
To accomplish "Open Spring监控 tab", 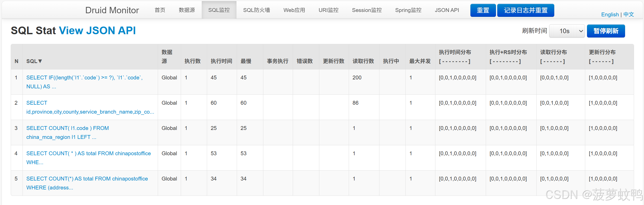I will 408,10.
